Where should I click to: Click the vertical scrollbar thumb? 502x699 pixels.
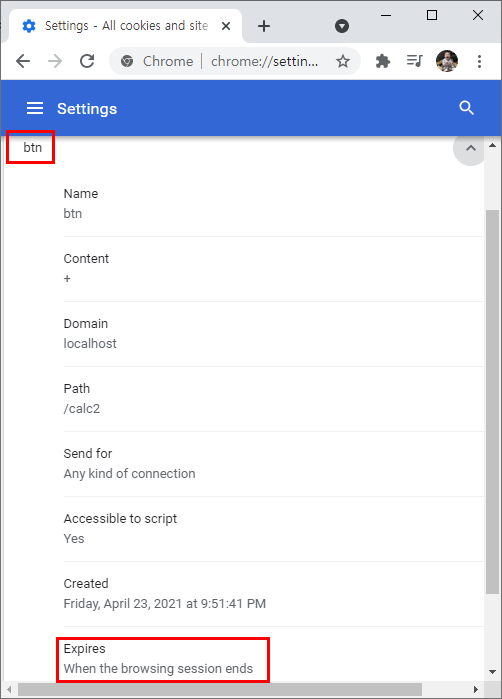coord(492,401)
